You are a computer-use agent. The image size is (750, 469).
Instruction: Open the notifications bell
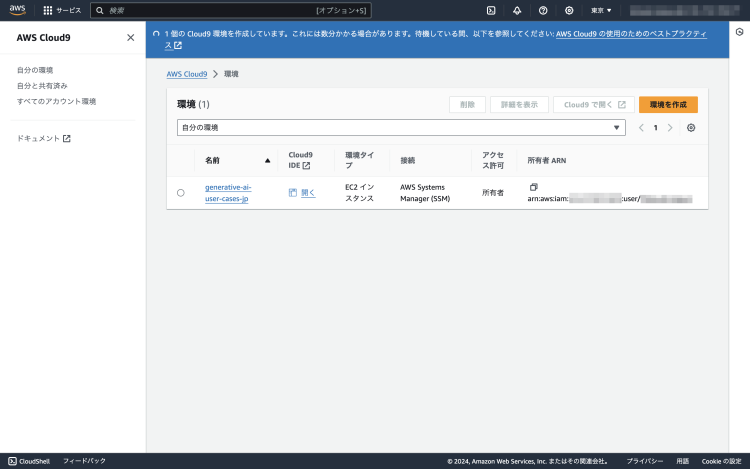pyautogui.click(x=517, y=10)
